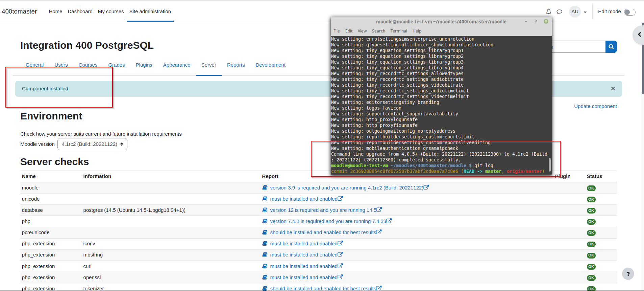Click external link icon in unicode row

341,198
